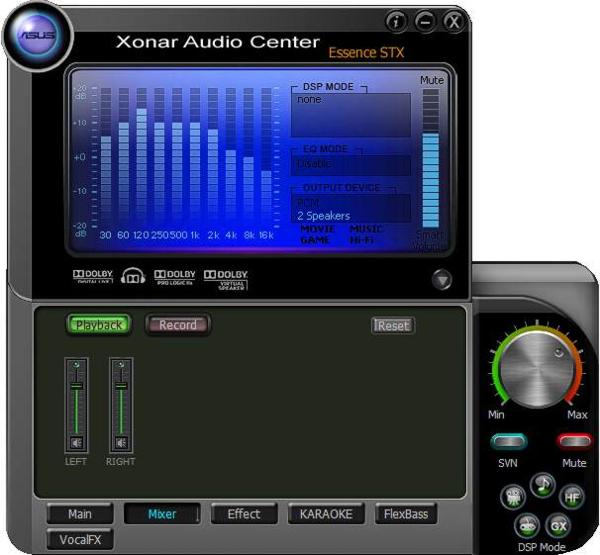Open the VocalFX tab

(x=80, y=540)
